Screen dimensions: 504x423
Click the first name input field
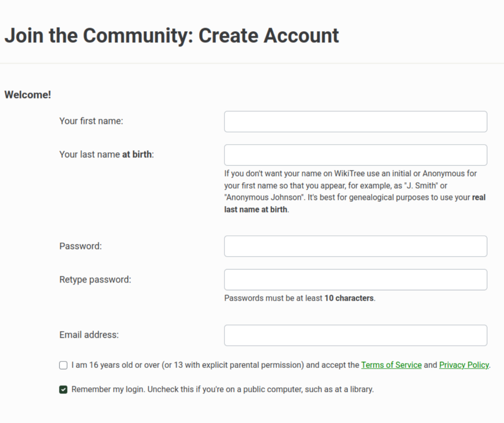click(x=356, y=122)
